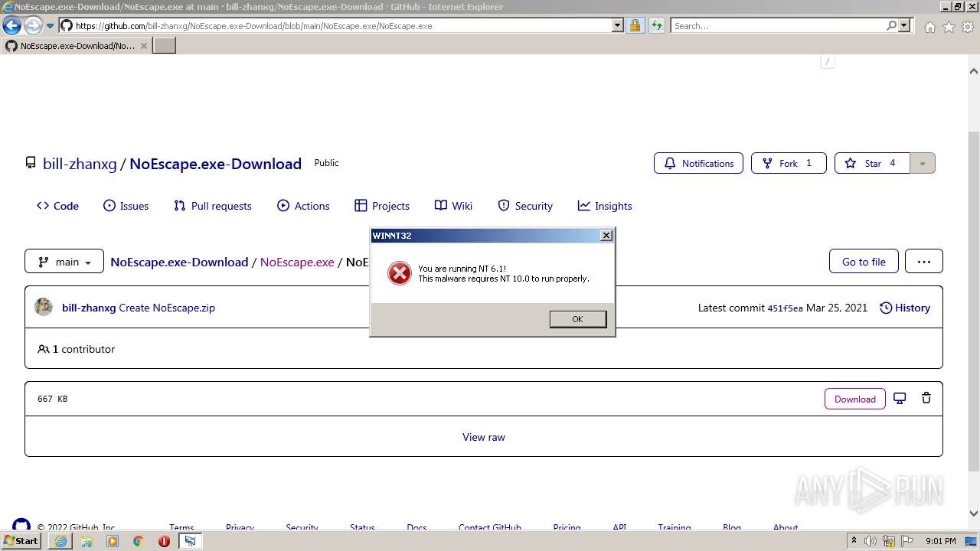Screen dimensions: 980x551
Task: Close the current browser tab
Action: (x=144, y=46)
